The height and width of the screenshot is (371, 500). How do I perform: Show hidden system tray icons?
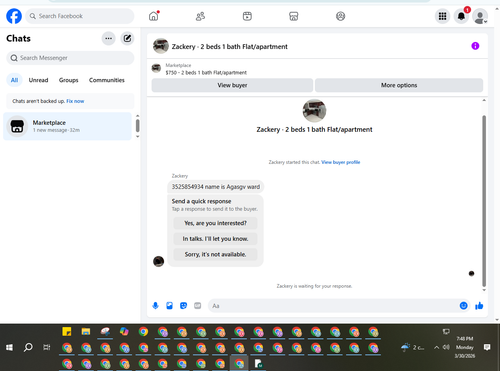pyautogui.click(x=436, y=347)
